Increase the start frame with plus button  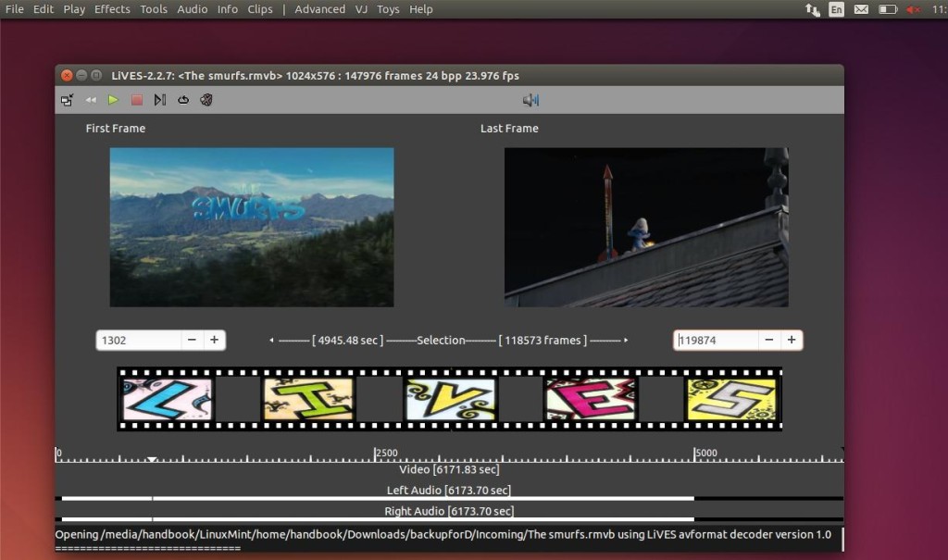click(x=214, y=341)
